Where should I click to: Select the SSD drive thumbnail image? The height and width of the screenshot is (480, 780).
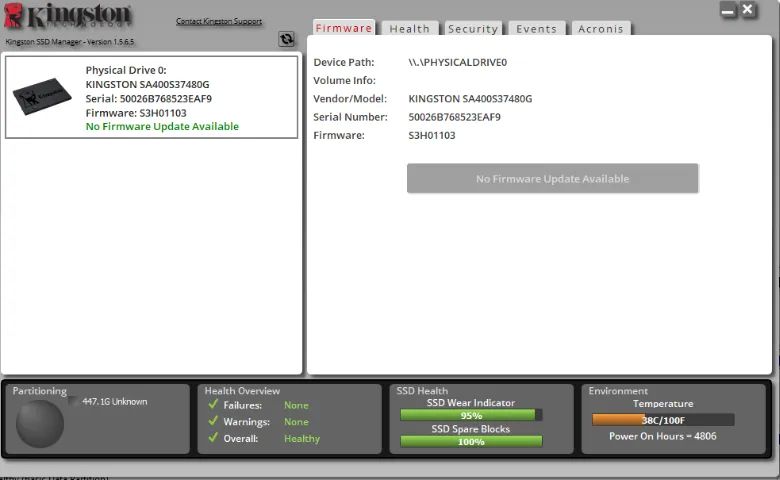[42, 96]
